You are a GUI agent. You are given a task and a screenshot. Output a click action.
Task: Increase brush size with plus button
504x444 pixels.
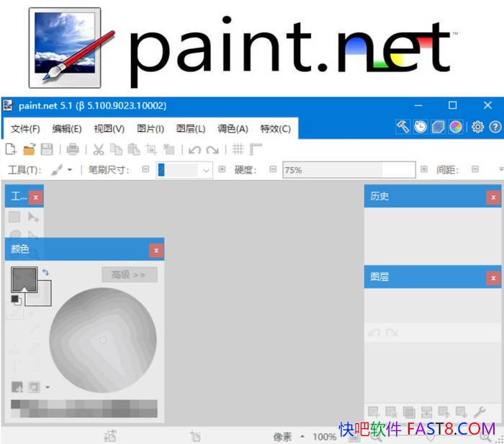222,169
